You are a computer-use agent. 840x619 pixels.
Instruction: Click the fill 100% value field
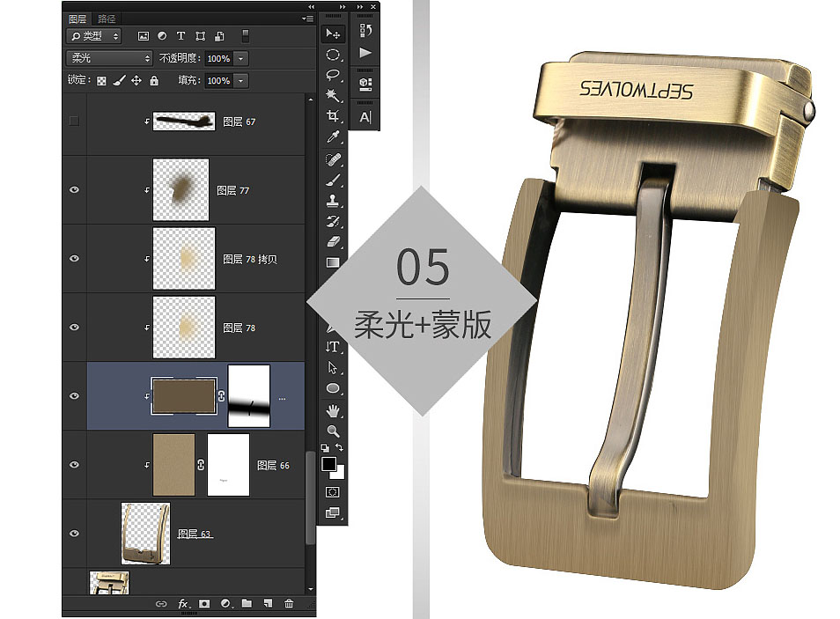point(218,81)
